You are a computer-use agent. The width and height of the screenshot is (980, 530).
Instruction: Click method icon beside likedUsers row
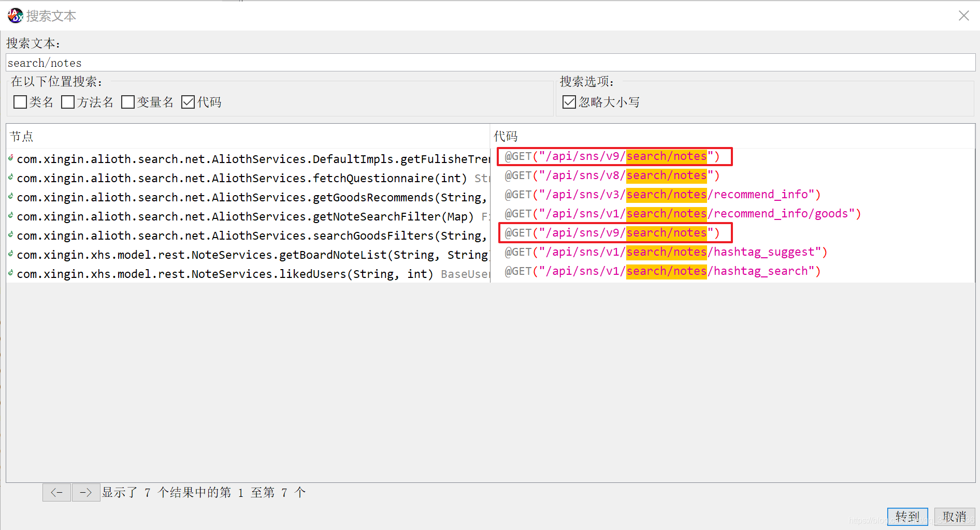[x=11, y=273]
